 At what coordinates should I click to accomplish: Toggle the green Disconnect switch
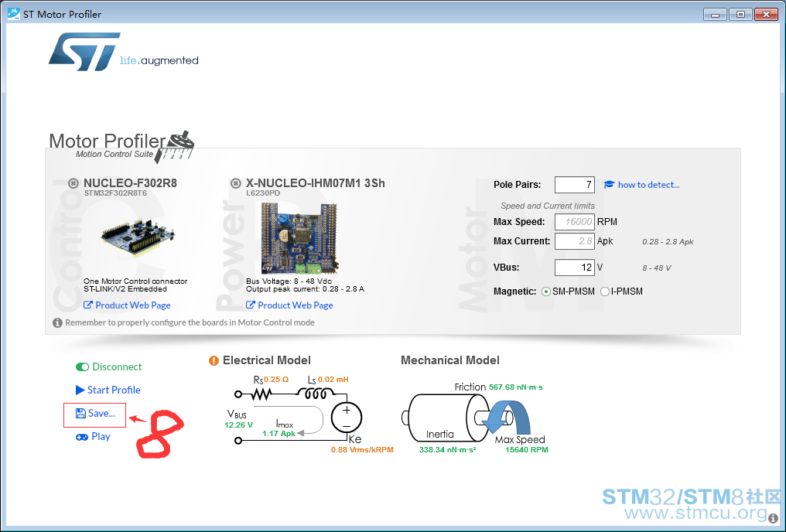pyautogui.click(x=82, y=367)
